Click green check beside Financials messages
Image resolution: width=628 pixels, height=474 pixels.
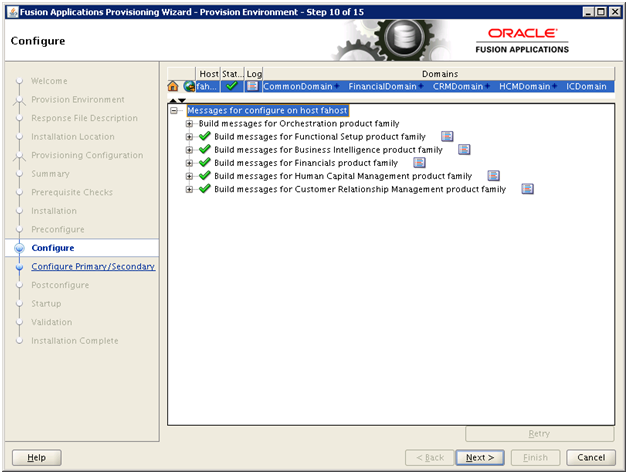(x=205, y=162)
